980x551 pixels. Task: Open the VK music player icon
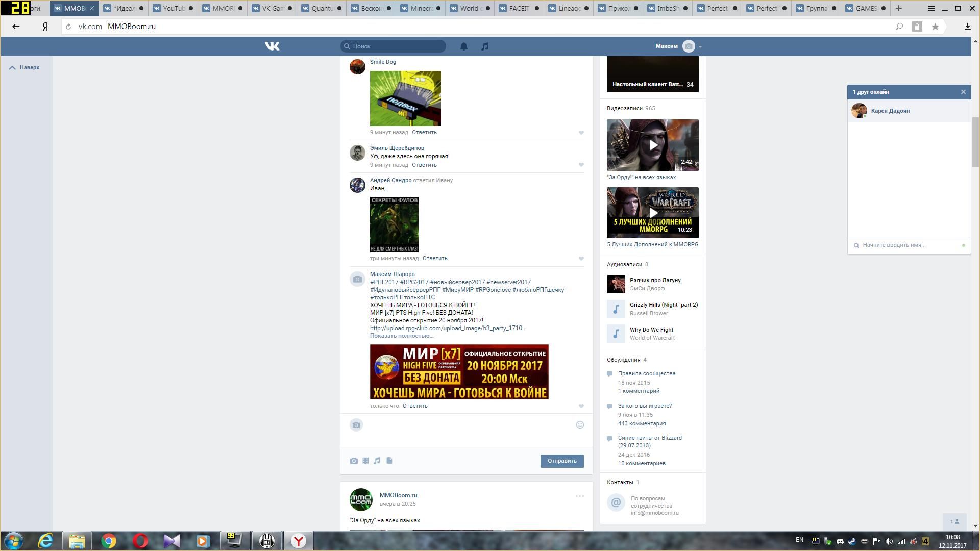point(484,46)
